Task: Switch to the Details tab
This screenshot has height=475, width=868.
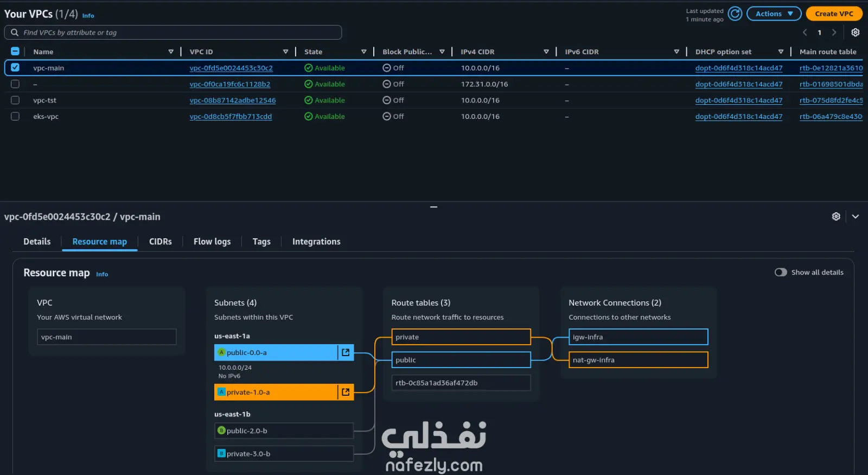Action: [37, 242]
